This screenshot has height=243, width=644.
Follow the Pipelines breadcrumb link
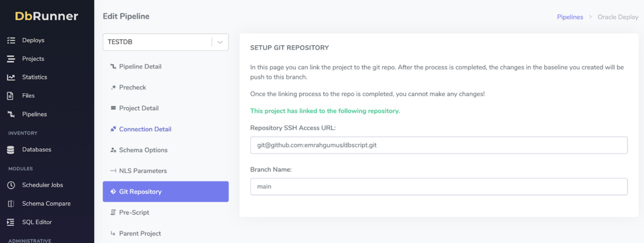point(570,17)
